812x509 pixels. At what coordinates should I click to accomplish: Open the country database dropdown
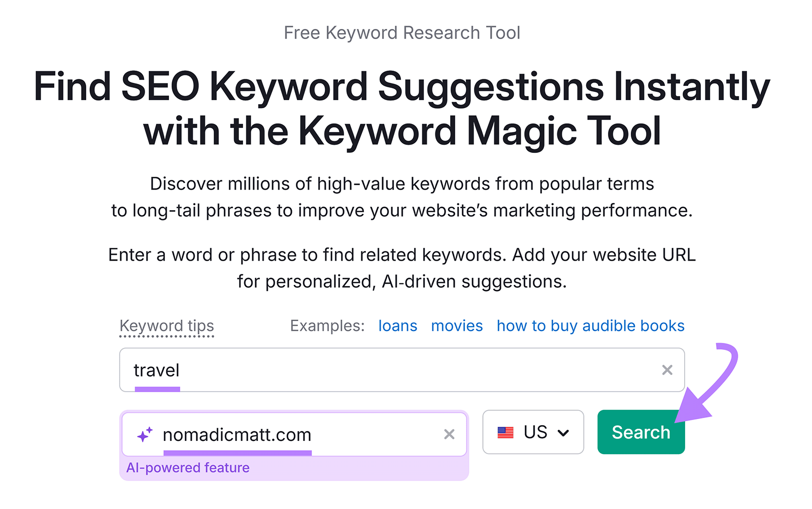533,432
